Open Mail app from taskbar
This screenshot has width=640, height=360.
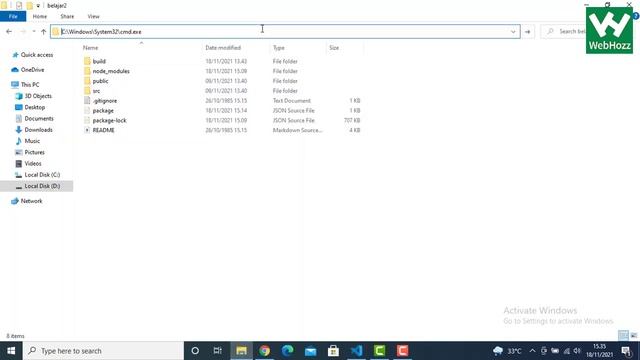point(310,351)
